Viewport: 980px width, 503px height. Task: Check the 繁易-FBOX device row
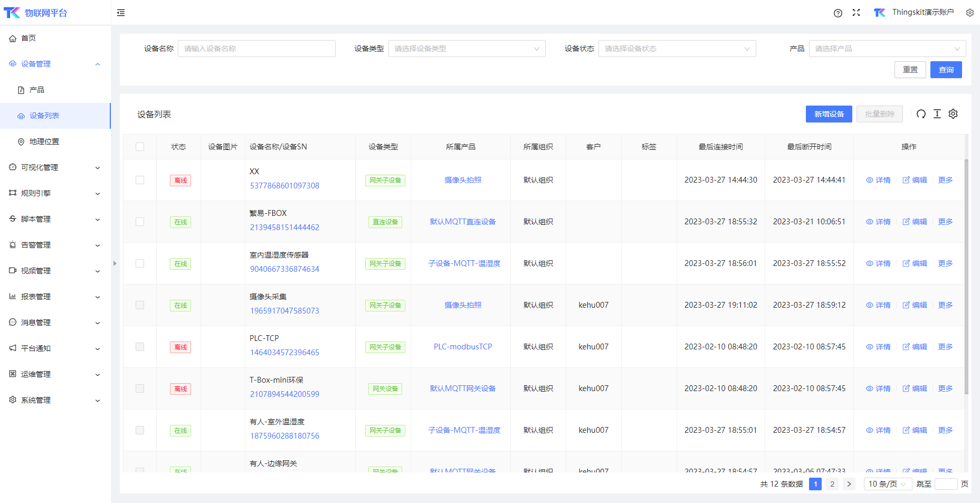pos(140,222)
